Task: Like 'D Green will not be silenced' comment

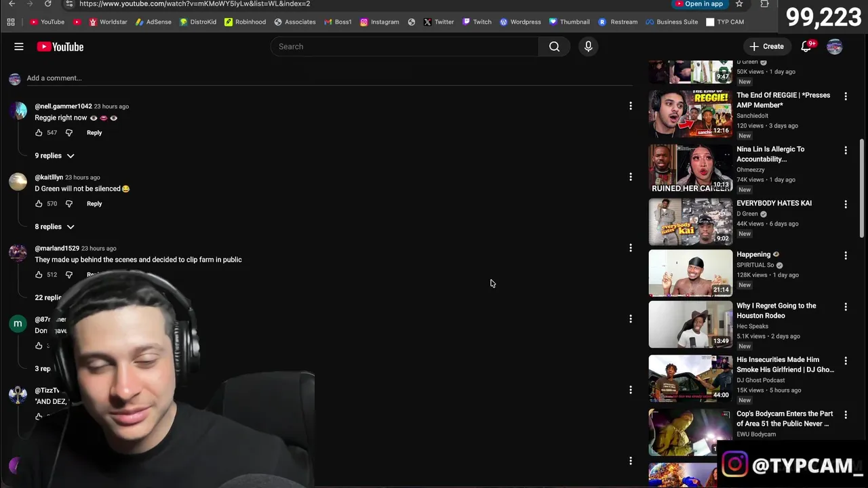Action: [39, 204]
